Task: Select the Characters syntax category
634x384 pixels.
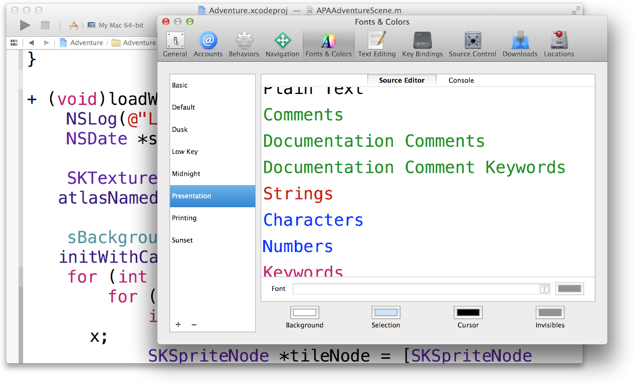Action: (x=313, y=220)
